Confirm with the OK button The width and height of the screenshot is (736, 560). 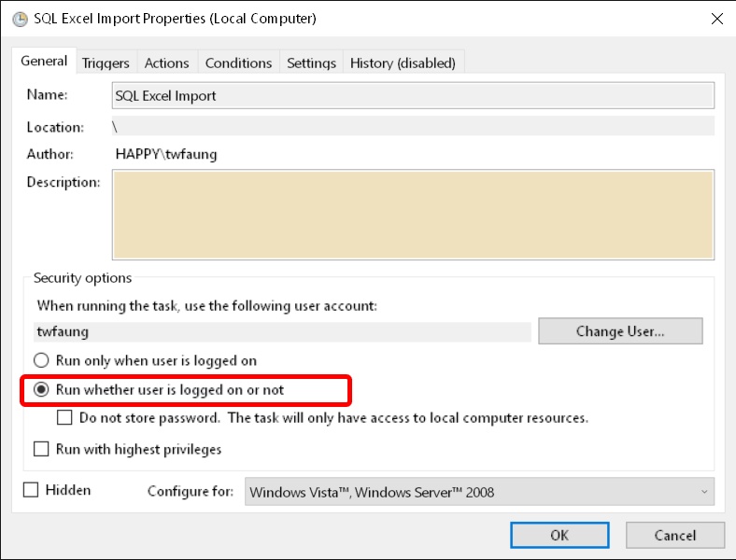pos(559,535)
